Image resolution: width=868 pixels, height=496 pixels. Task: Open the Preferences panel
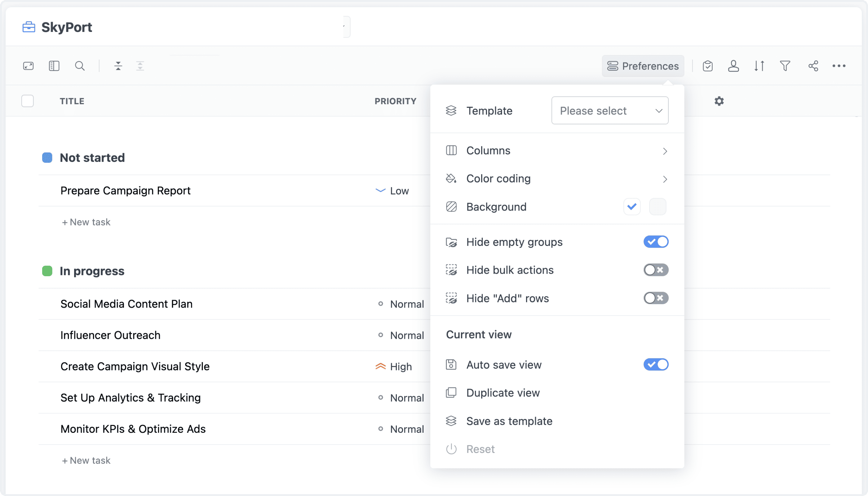(643, 66)
